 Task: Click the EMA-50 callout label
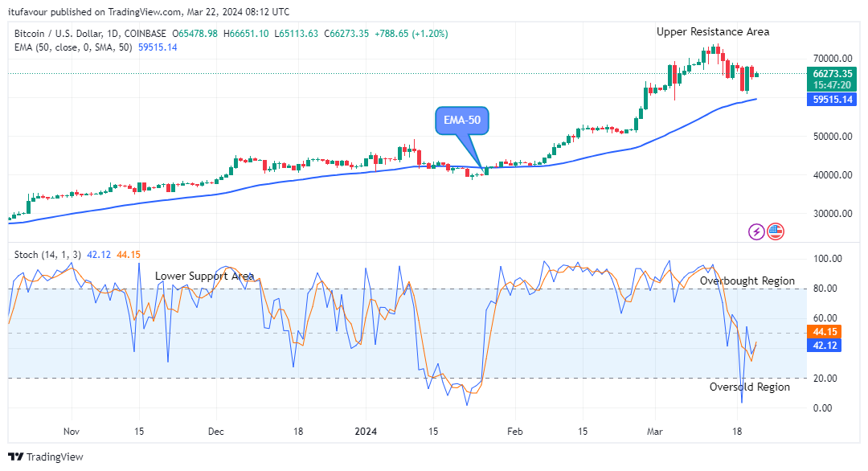click(462, 120)
